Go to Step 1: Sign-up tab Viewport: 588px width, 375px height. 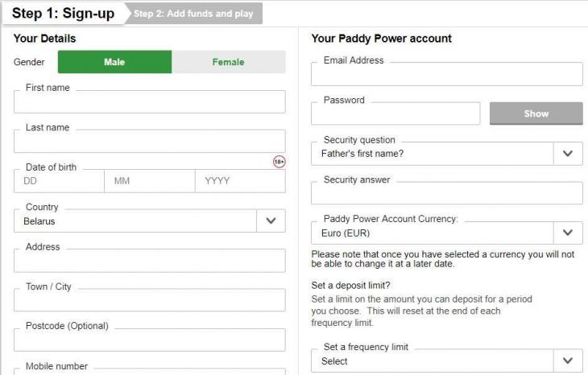point(64,14)
